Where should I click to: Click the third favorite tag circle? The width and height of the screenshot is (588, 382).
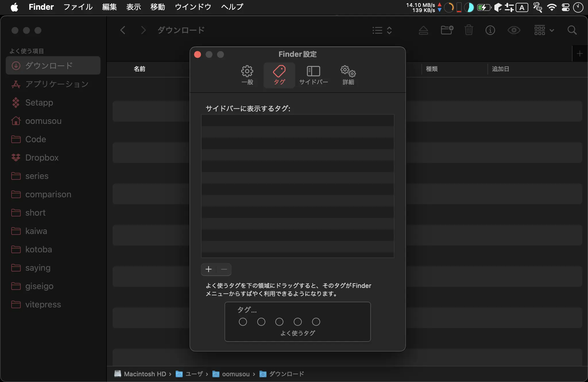point(279,322)
